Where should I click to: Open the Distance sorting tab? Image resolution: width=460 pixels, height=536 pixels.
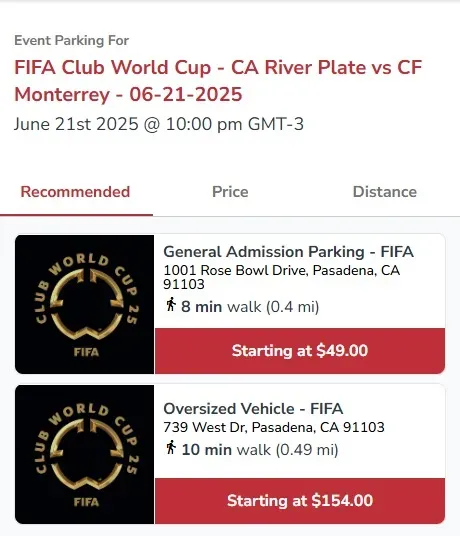pos(384,192)
